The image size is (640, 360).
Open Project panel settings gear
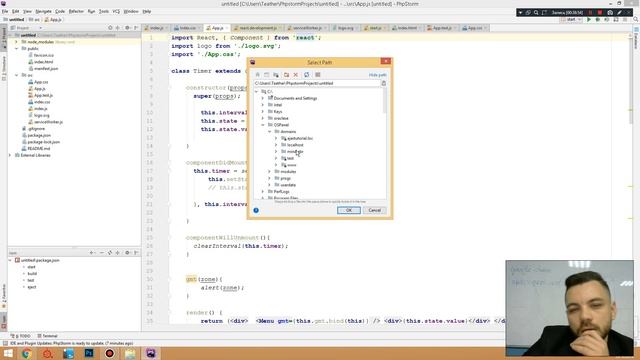pos(127,28)
